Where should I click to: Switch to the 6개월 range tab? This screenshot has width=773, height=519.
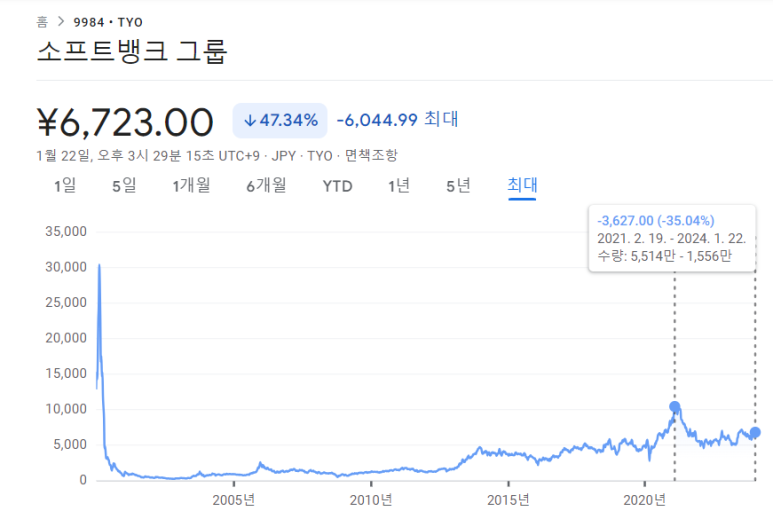266,186
